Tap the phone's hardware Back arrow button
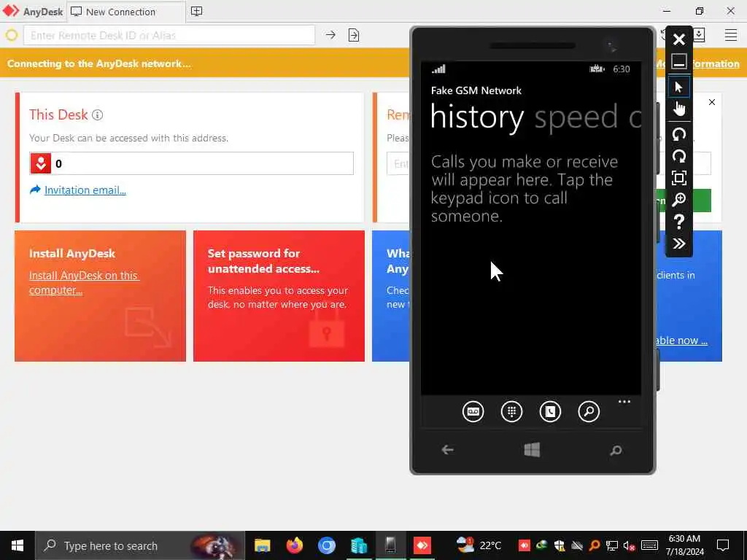747x560 pixels. [447, 449]
